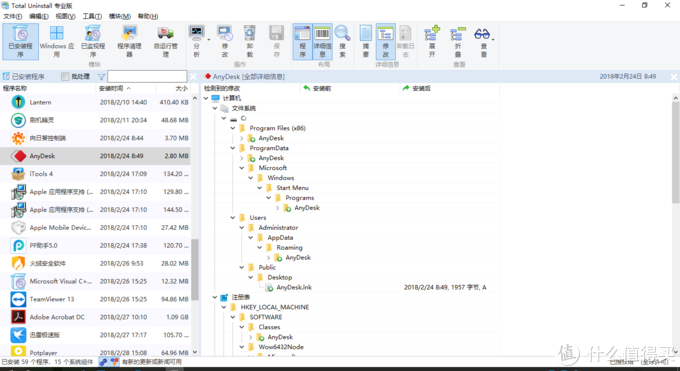
Task: Select the 向日葵控制端 program row
Action: click(x=95, y=138)
